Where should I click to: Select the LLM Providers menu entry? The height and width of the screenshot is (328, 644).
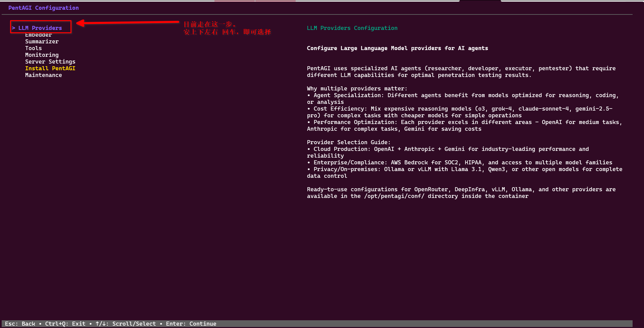click(x=40, y=28)
